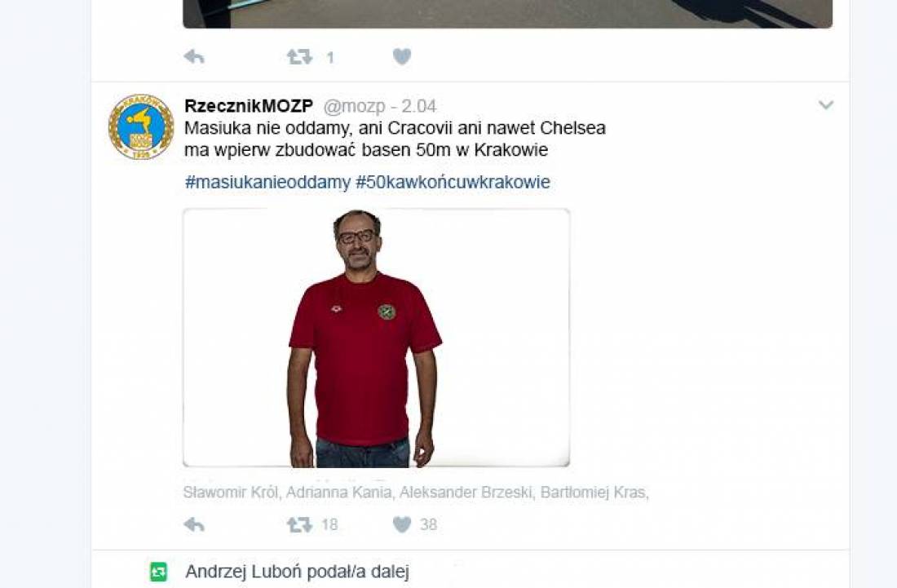Screen dimensions: 897x588
Task: Click the tagged name Sławomir Król
Action: 230,493
